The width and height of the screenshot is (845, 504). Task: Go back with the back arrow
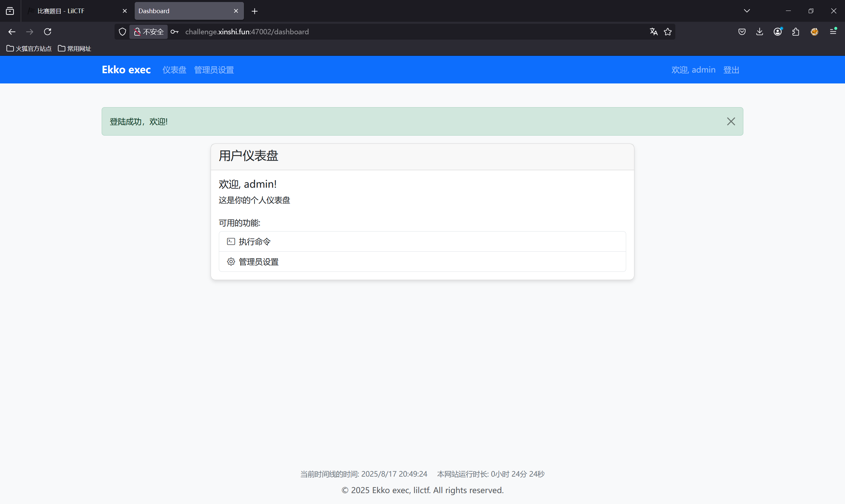(x=12, y=32)
